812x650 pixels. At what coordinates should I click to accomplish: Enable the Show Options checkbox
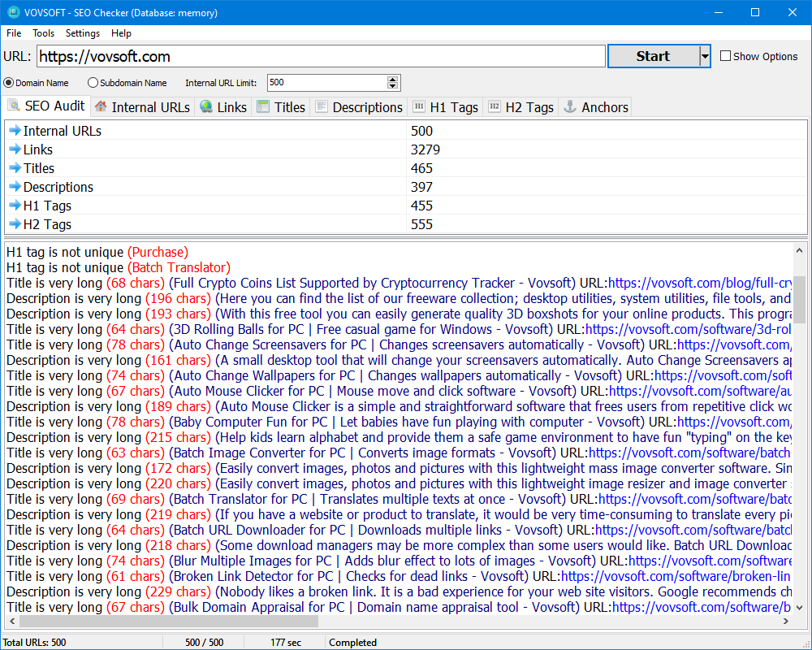pos(725,56)
